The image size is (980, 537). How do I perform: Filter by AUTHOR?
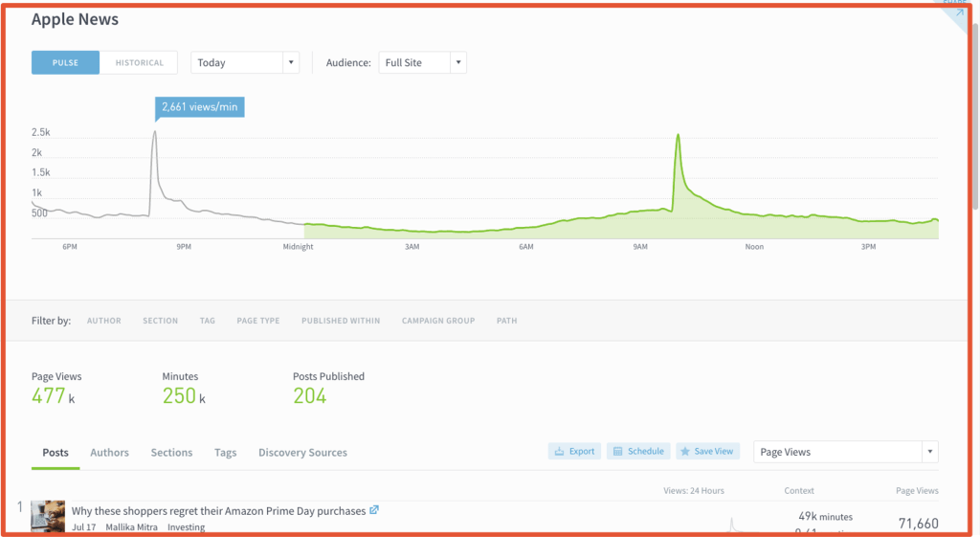103,321
